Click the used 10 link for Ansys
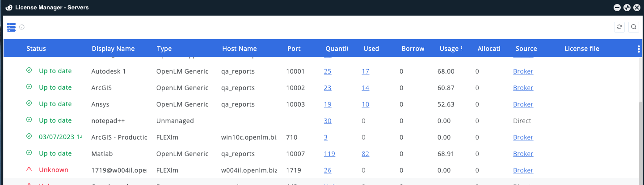 365,104
